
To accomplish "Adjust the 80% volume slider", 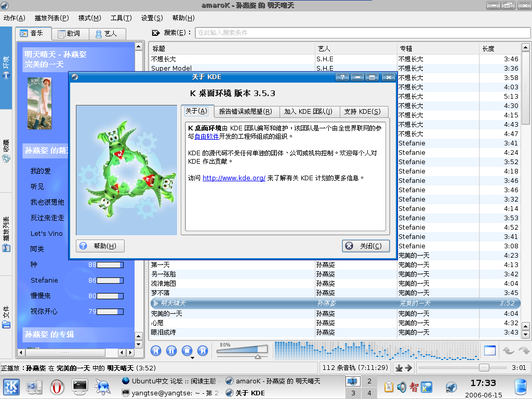I will [242, 351].
